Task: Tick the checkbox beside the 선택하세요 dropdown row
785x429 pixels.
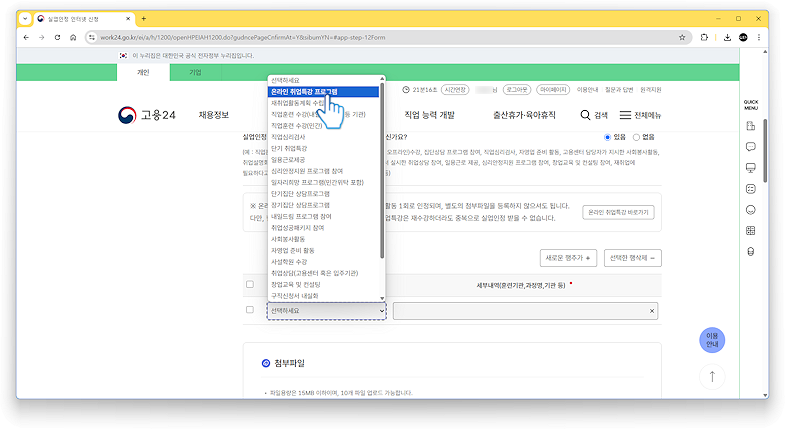Action: tap(250, 310)
